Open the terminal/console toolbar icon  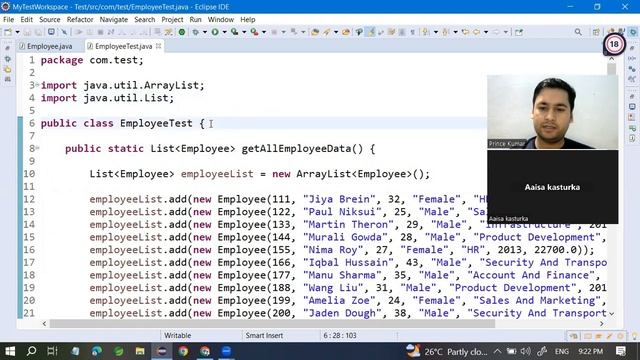[x=51, y=32]
